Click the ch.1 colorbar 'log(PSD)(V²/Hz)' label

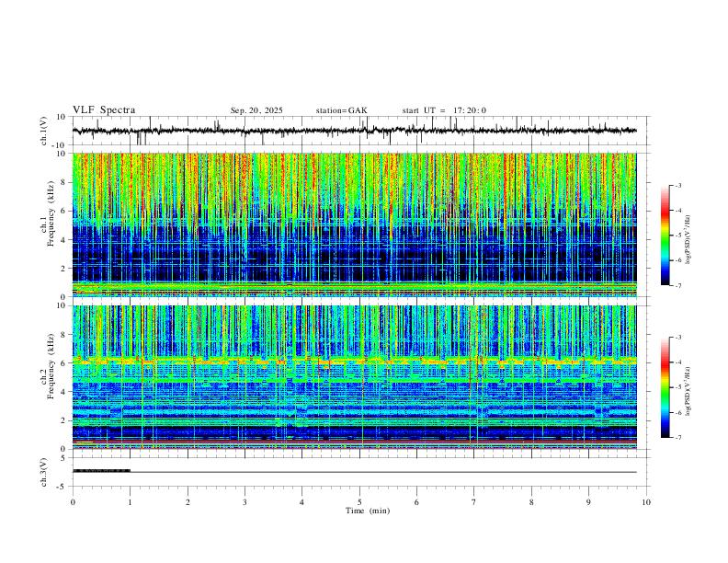pos(688,240)
